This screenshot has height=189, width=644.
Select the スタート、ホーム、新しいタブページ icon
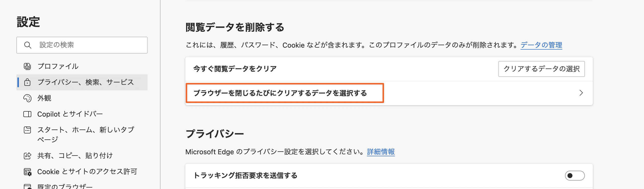28,130
